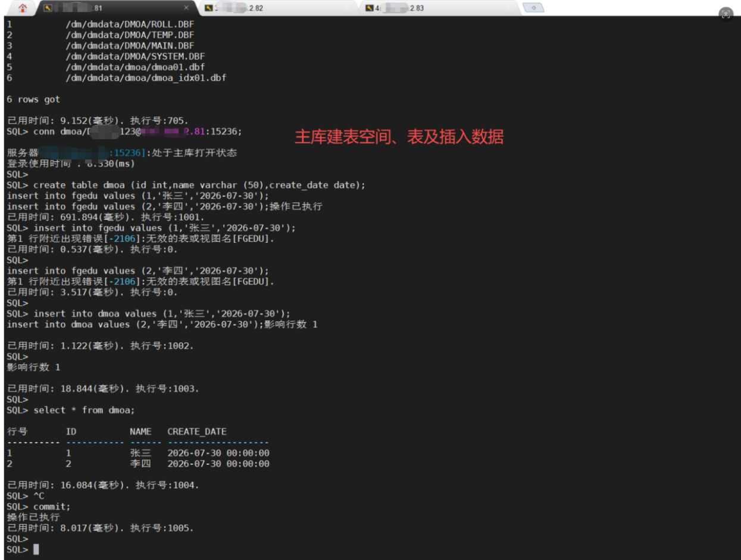
Task: Click the elapsed time line with 执行号:1005
Action: pos(100,528)
